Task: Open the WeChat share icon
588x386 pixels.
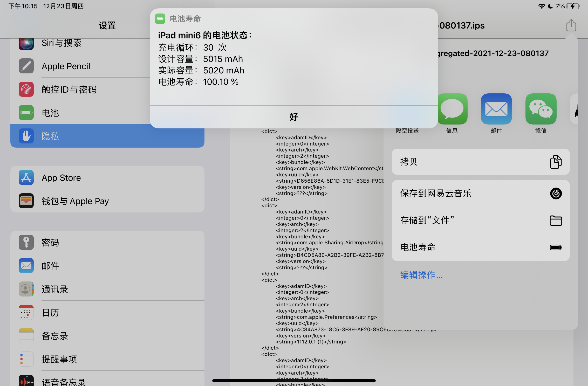Action: 541,109
